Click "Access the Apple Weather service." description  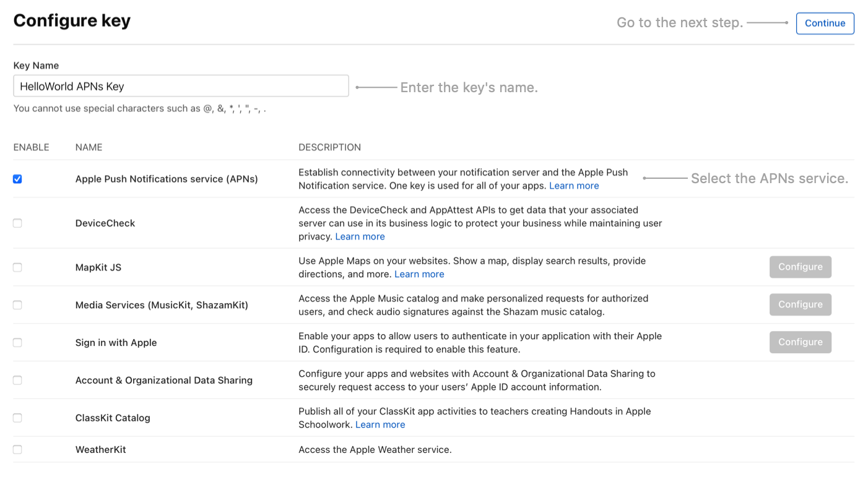tap(375, 450)
